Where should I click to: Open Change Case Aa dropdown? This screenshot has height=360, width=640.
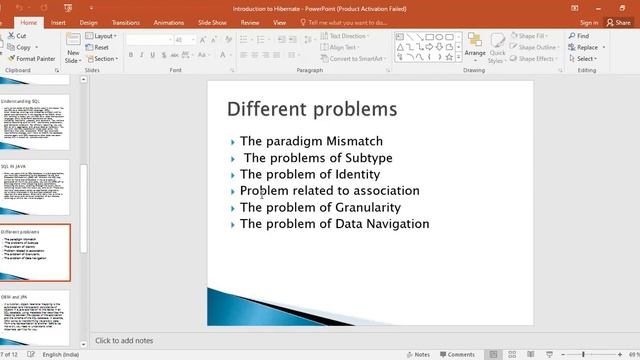click(203, 55)
